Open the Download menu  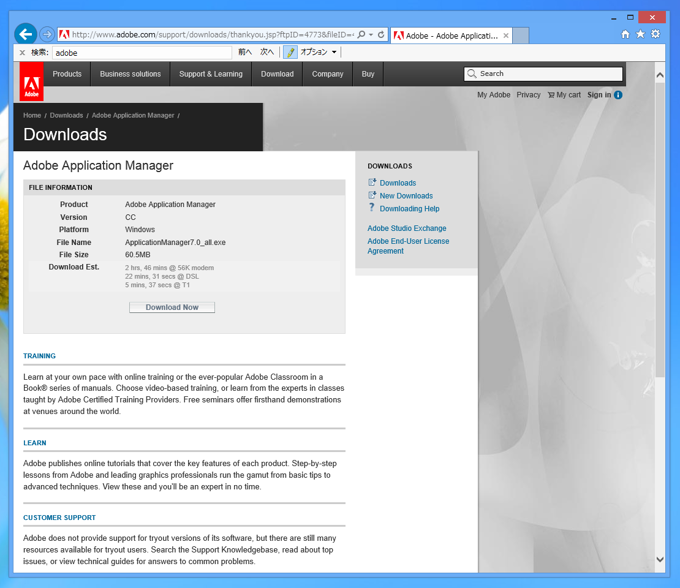(x=277, y=74)
